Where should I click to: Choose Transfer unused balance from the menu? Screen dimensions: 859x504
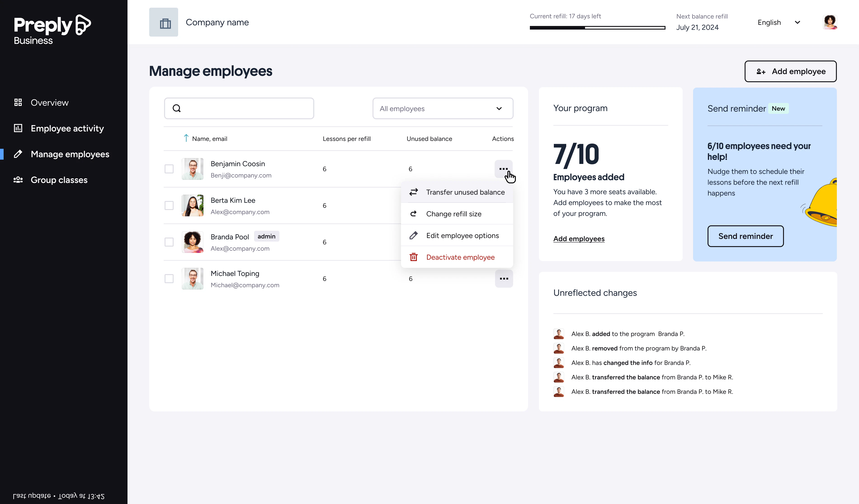pyautogui.click(x=466, y=192)
